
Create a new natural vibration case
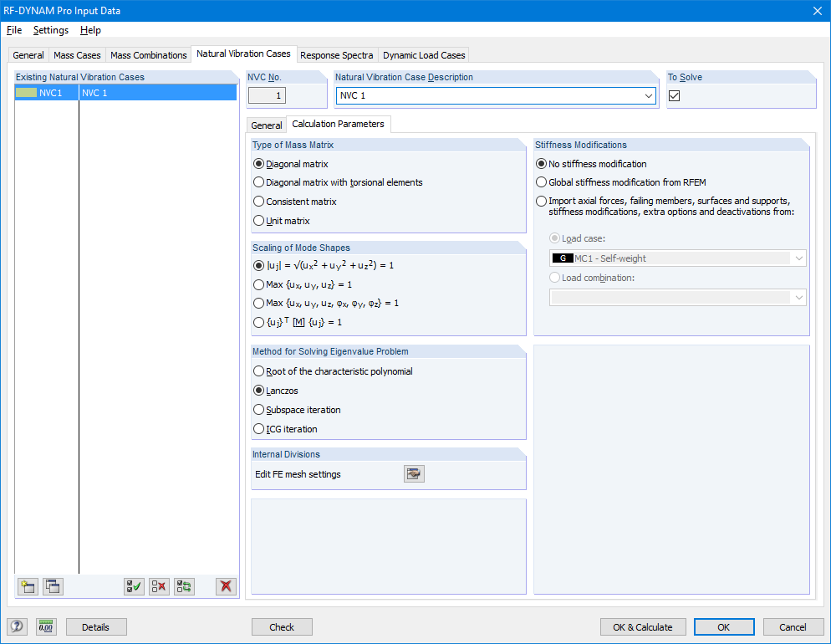click(28, 586)
